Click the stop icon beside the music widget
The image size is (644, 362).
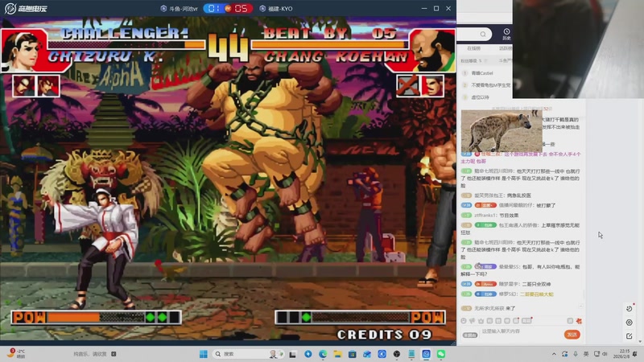click(x=114, y=354)
